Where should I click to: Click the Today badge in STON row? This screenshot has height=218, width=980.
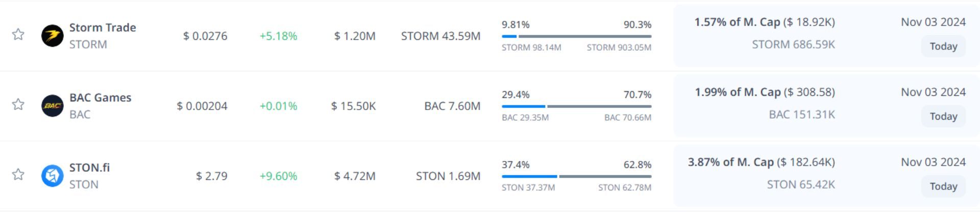click(943, 186)
